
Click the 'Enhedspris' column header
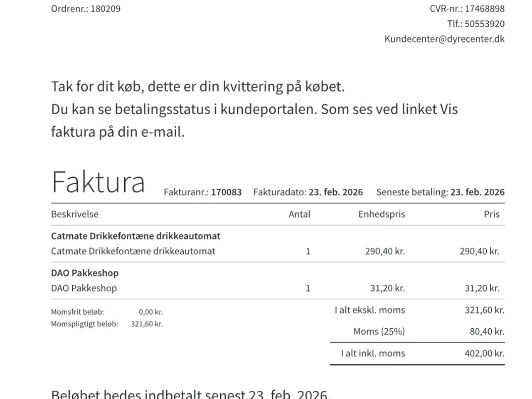(x=382, y=214)
